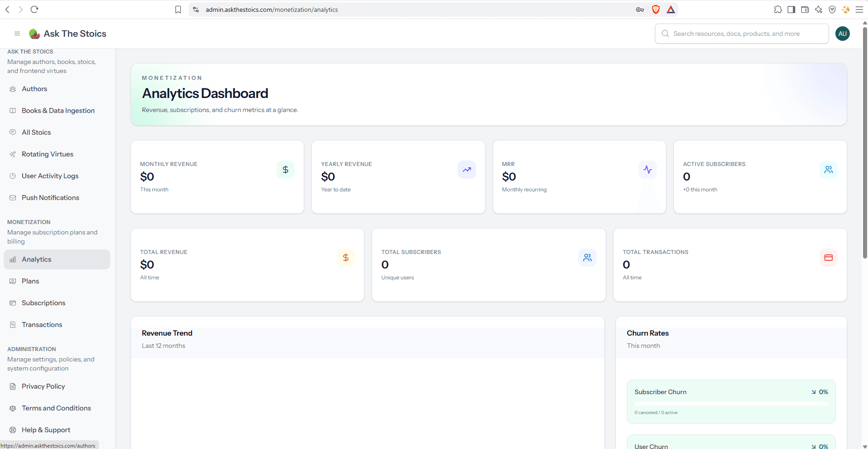Open Plans in the sidebar
The width and height of the screenshot is (868, 449).
57,281
